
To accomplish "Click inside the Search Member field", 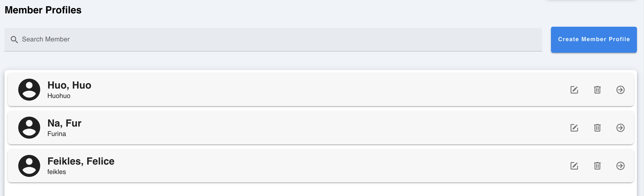I will 157,39.
